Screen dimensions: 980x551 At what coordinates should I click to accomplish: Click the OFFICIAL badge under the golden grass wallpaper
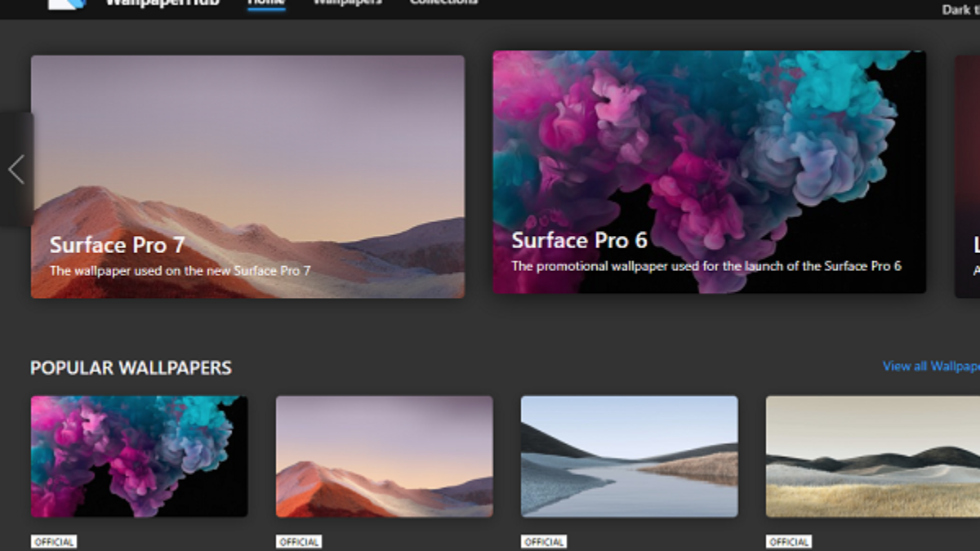789,542
